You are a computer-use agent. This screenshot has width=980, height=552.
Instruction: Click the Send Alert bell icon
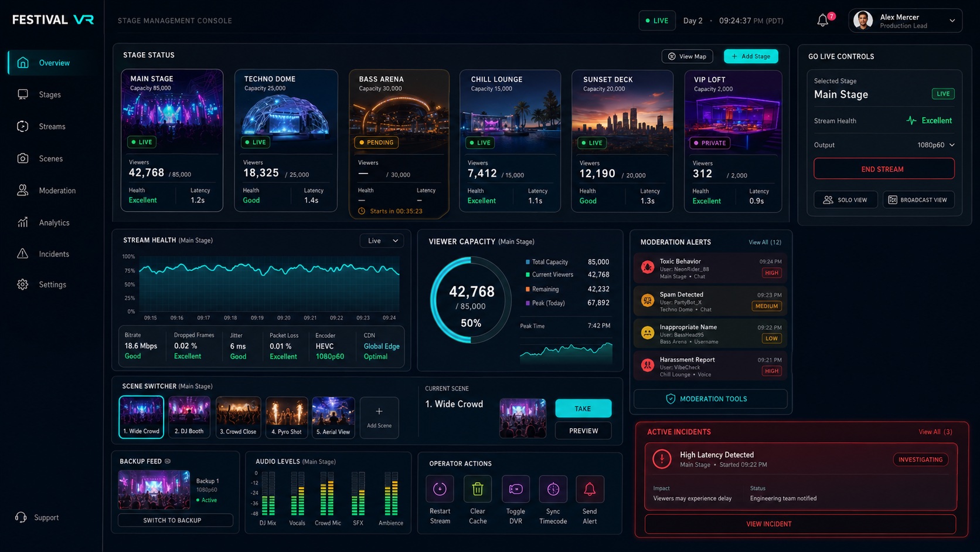tap(590, 489)
